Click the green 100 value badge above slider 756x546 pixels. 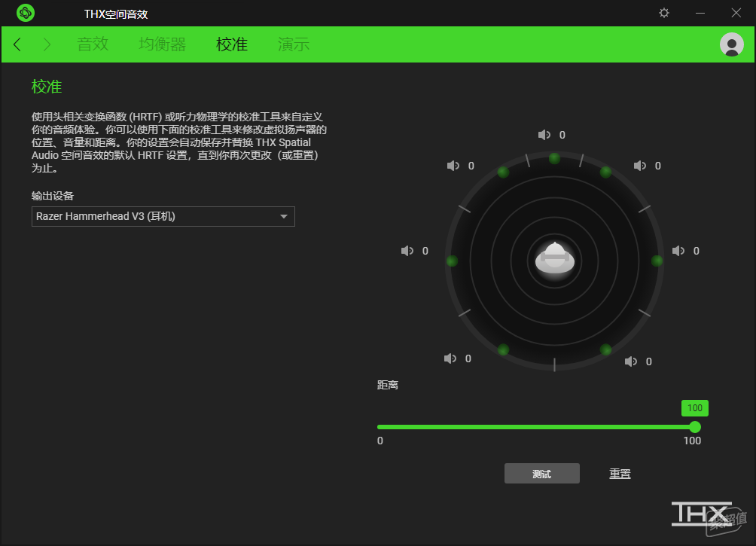click(695, 408)
